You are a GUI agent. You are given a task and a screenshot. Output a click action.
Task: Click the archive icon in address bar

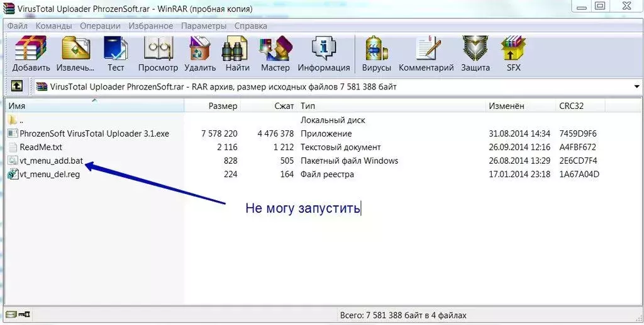click(x=42, y=87)
